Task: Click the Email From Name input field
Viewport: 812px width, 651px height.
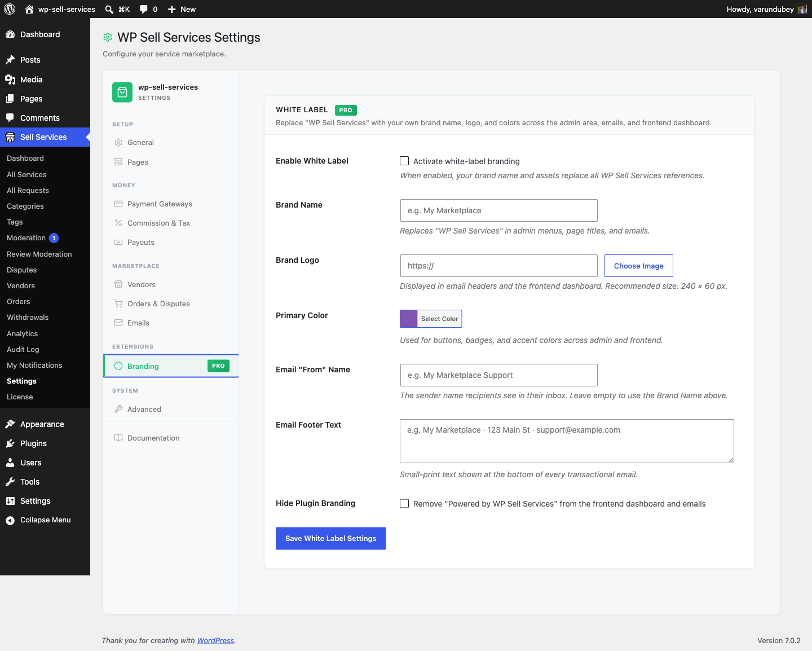Action: click(x=498, y=375)
